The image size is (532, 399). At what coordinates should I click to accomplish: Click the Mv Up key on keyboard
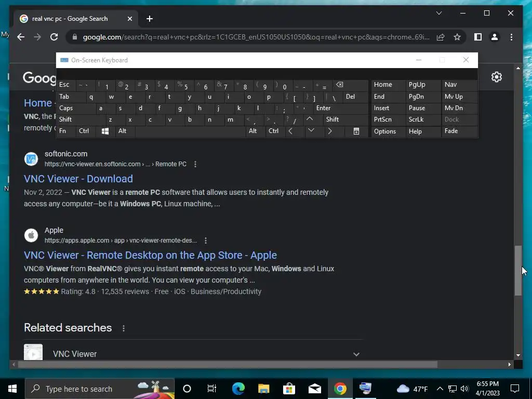click(459, 97)
